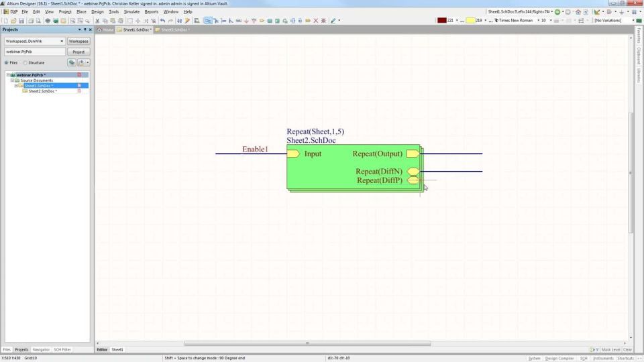Click the pin icon on Projects panel header
Viewport: 644px width, 362px height.
[85, 29]
